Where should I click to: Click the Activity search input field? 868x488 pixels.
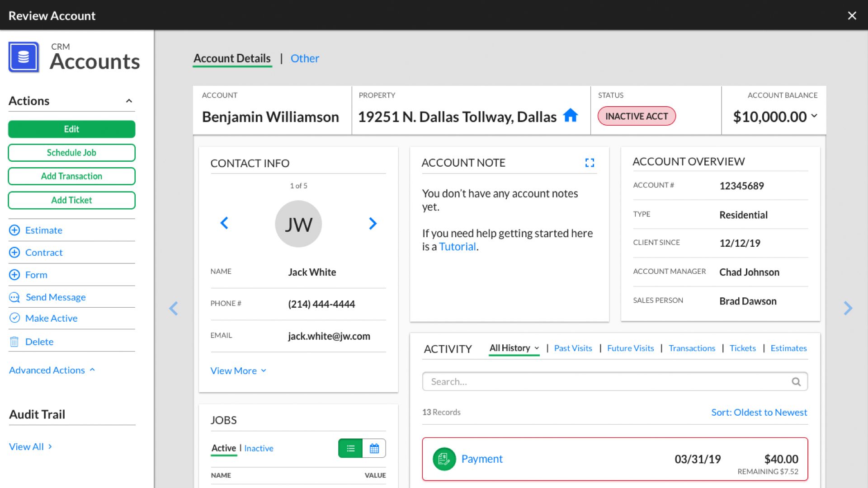(x=606, y=382)
